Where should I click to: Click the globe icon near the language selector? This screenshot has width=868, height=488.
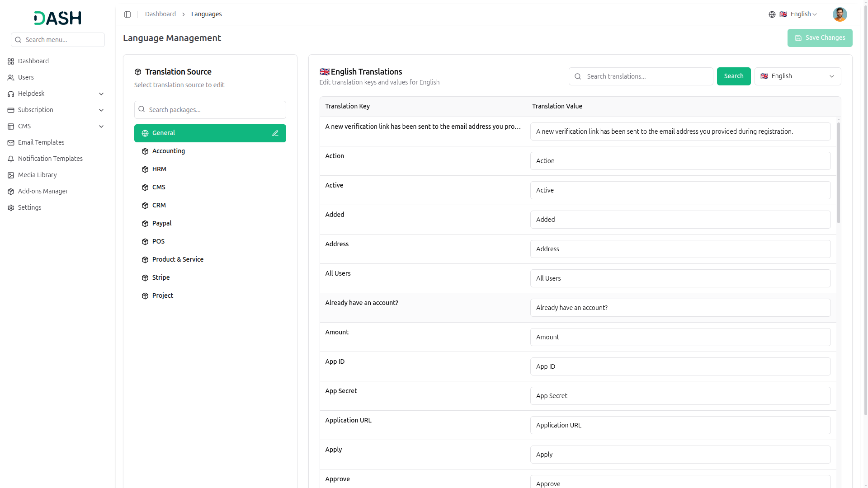(x=772, y=14)
